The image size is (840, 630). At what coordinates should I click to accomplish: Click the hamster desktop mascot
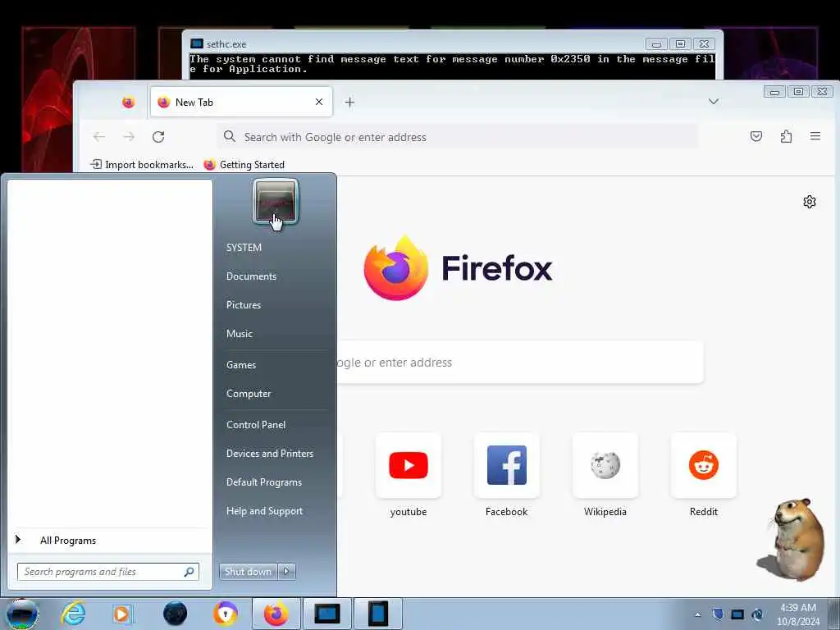tap(793, 540)
